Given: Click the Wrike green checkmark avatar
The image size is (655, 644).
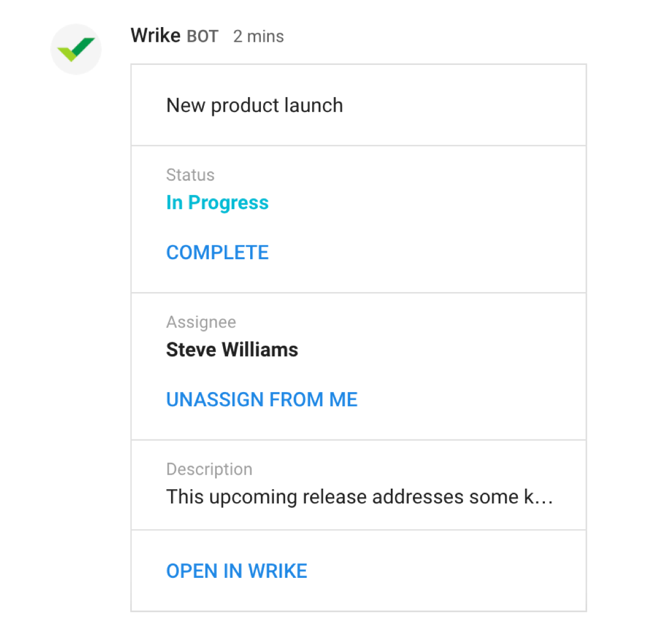Looking at the screenshot, I should (x=76, y=49).
